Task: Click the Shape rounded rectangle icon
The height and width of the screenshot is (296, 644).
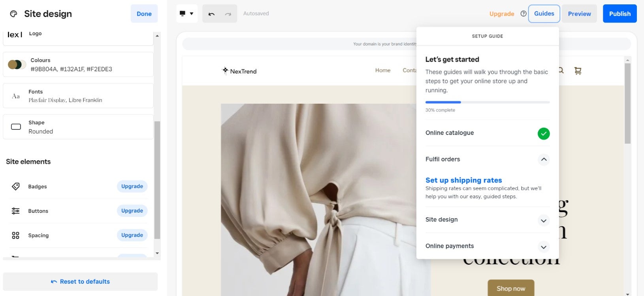Action: (16, 127)
